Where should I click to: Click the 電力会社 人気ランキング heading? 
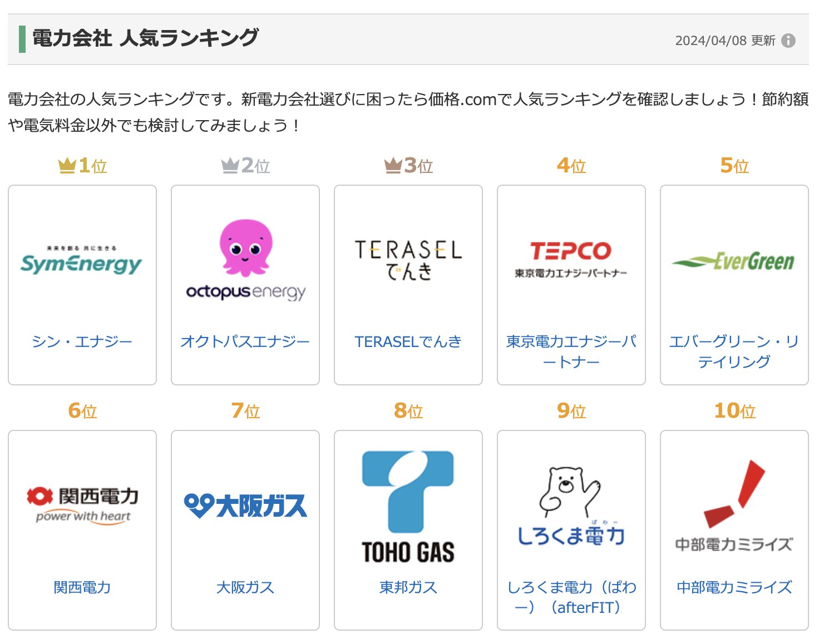[x=145, y=38]
